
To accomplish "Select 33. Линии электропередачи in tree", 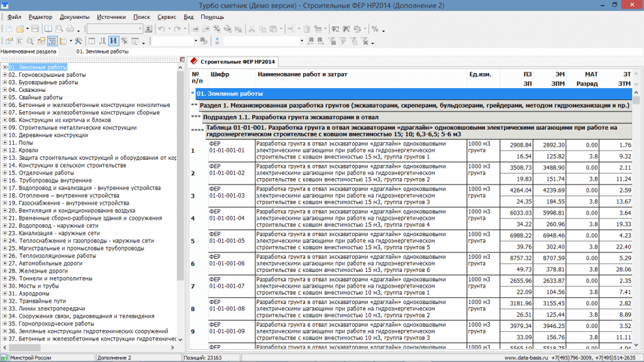I will 47,308.
